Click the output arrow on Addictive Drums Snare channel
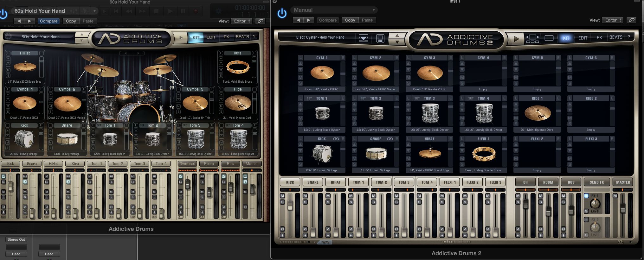Screen dimensions: 644x260 pyautogui.click(x=25, y=212)
